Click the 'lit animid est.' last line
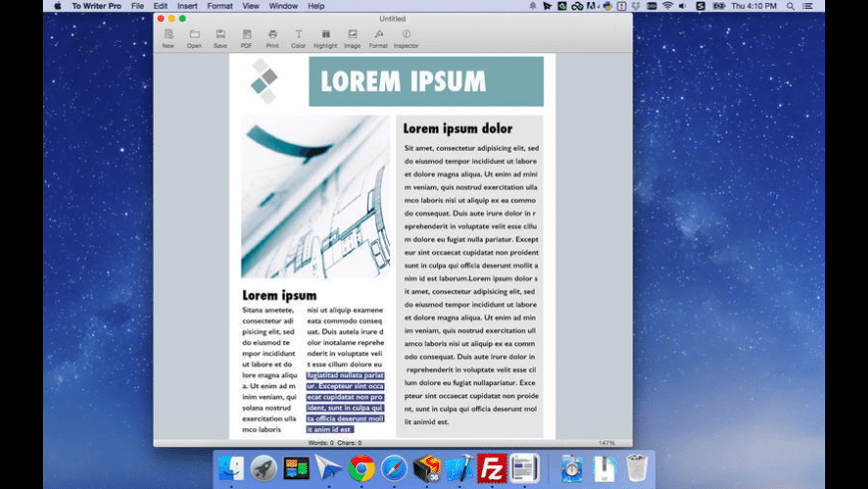Screen dimensions: 868x489 (x=426, y=422)
